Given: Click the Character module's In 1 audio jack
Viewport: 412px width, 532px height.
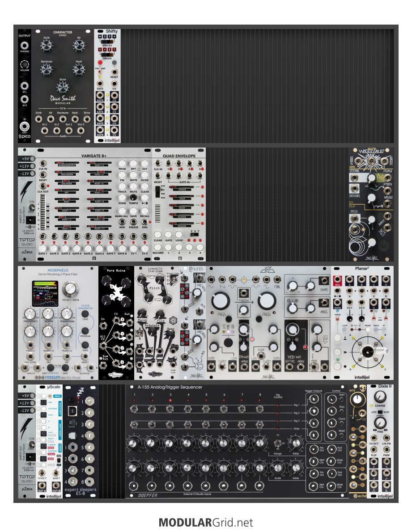Looking at the screenshot, I should (44, 130).
